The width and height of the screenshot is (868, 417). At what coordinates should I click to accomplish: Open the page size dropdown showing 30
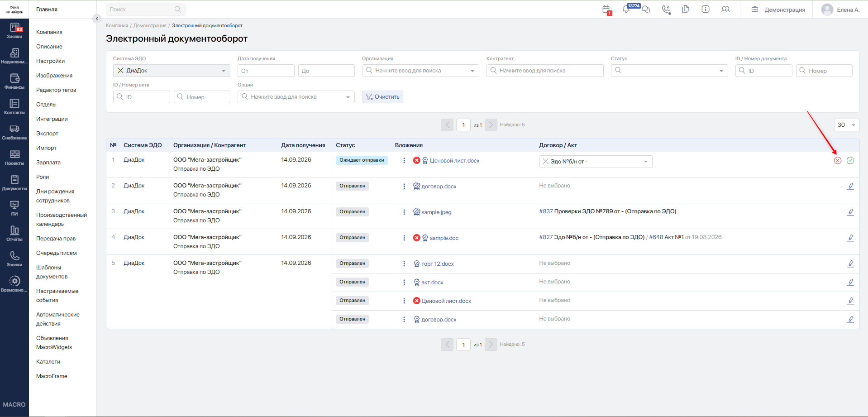click(x=846, y=125)
